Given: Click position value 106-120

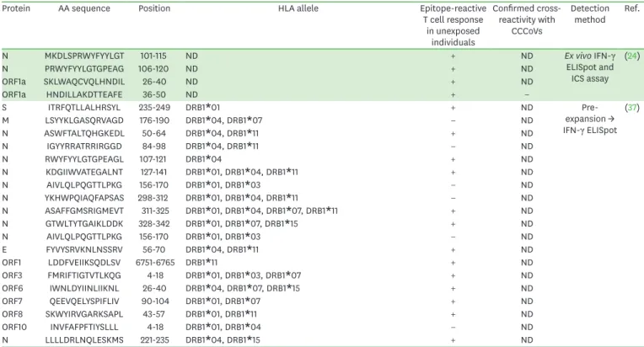Looking at the screenshot, I should coord(153,69).
